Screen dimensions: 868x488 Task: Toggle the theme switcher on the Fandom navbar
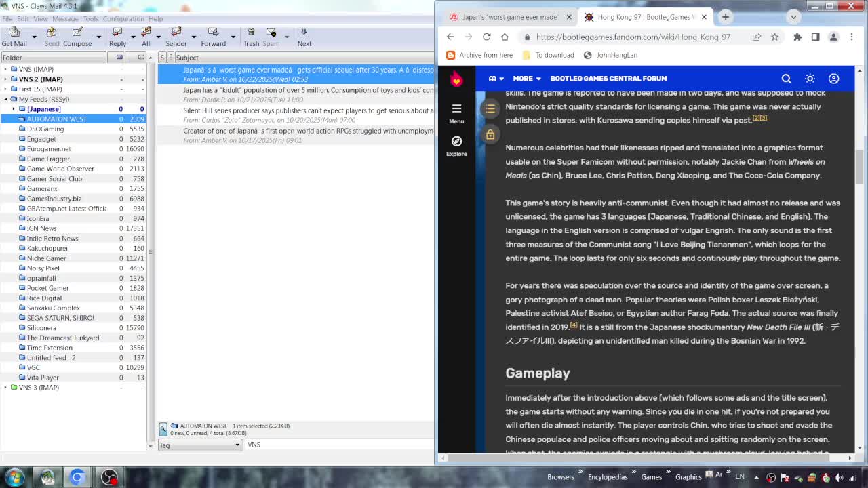810,78
